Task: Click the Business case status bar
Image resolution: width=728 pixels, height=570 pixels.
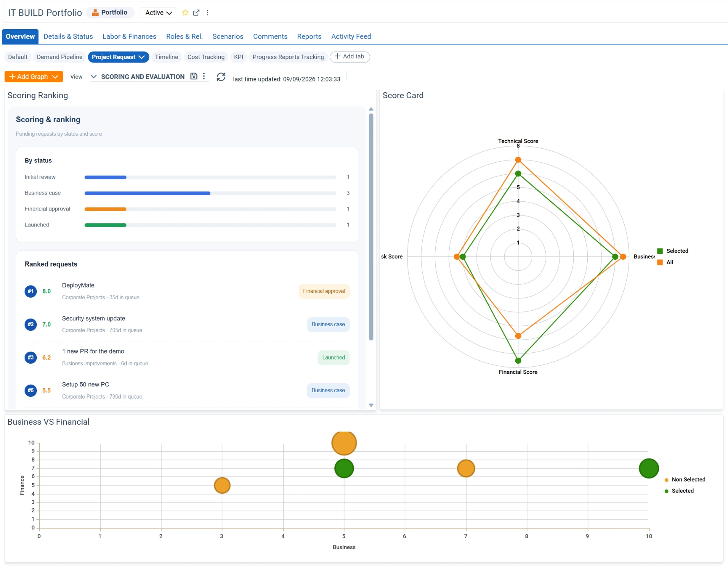Action: coord(210,193)
